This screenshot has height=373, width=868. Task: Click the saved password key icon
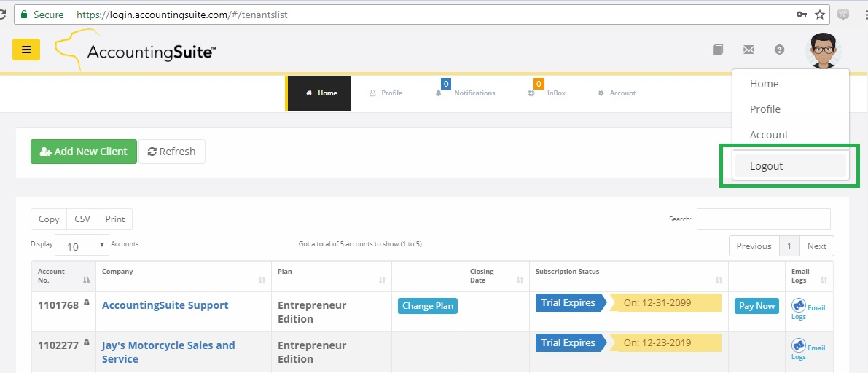pos(802,15)
